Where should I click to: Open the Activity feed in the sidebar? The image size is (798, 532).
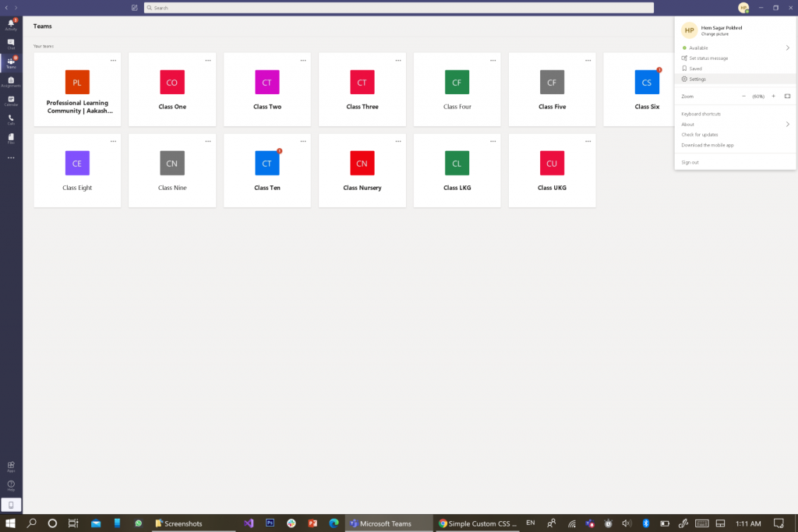(11, 25)
